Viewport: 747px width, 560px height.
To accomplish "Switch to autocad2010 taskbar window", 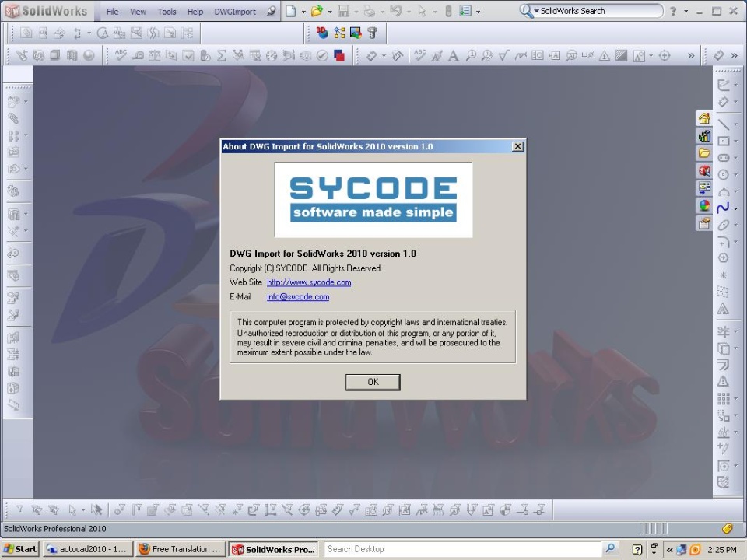I will [88, 549].
